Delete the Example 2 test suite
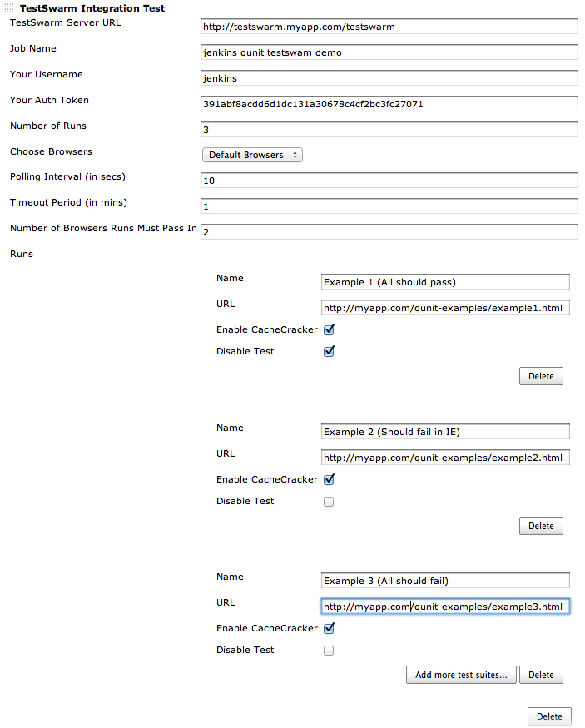The image size is (585, 728). click(541, 526)
